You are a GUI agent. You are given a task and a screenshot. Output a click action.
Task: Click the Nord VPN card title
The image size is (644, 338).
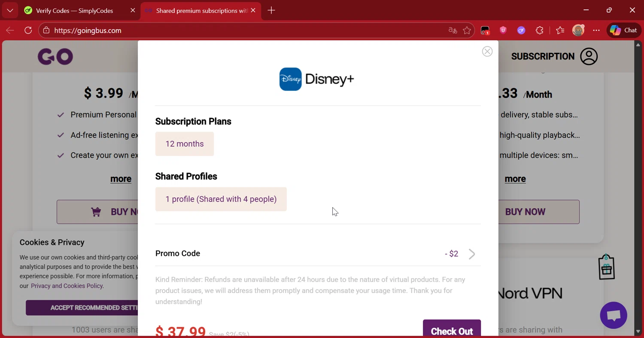tap(530, 293)
